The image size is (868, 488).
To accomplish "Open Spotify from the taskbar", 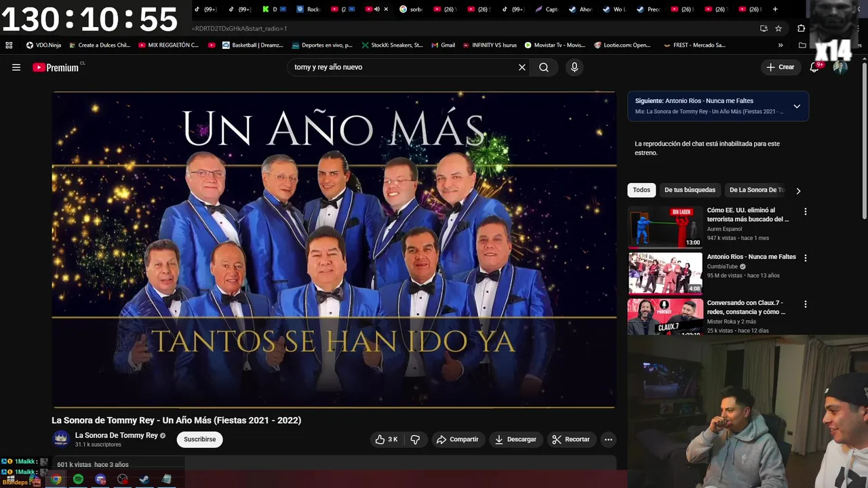I will click(x=79, y=479).
